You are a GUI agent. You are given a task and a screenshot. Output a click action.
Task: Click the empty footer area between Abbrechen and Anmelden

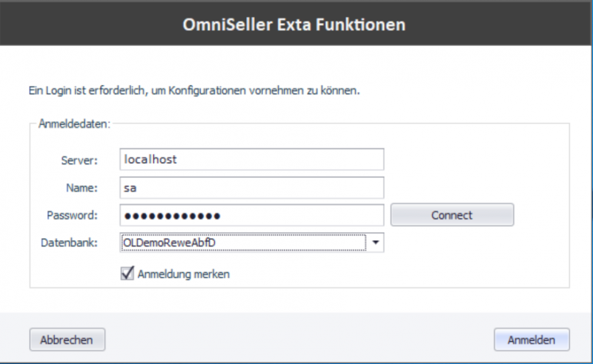click(x=296, y=340)
